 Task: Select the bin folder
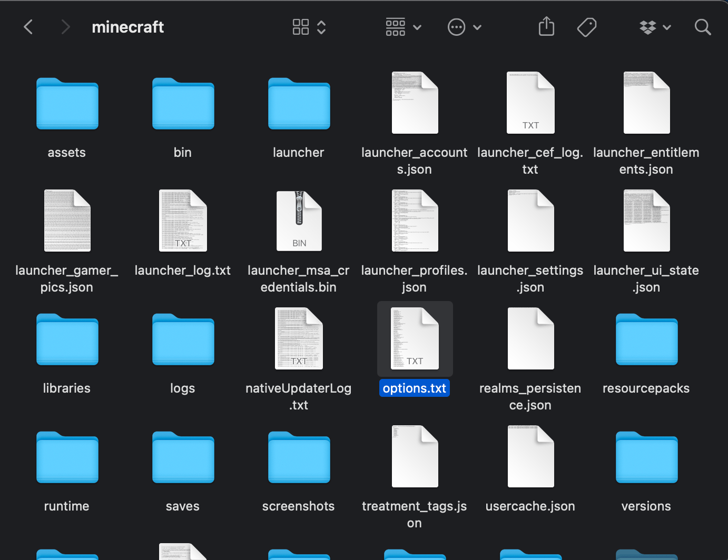(x=183, y=103)
